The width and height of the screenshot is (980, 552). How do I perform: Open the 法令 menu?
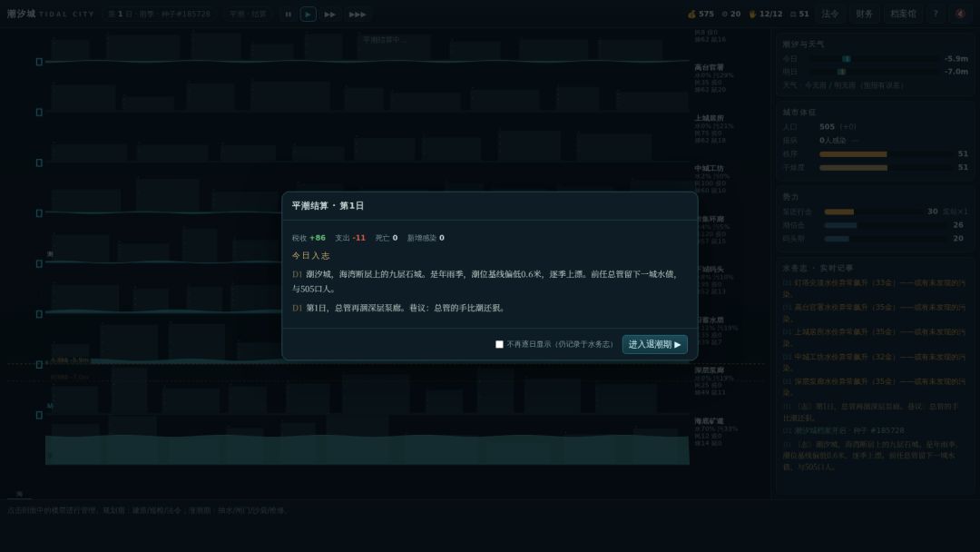coord(830,14)
